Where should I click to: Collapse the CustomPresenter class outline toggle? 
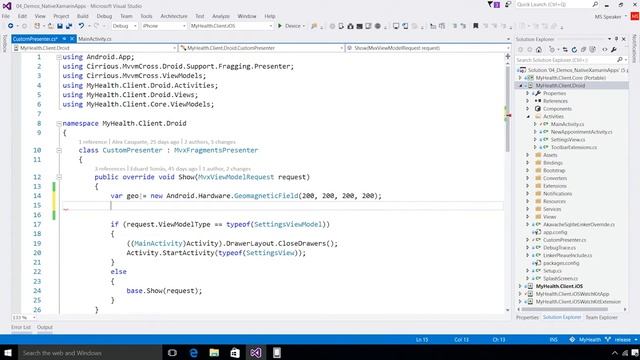click(x=59, y=150)
